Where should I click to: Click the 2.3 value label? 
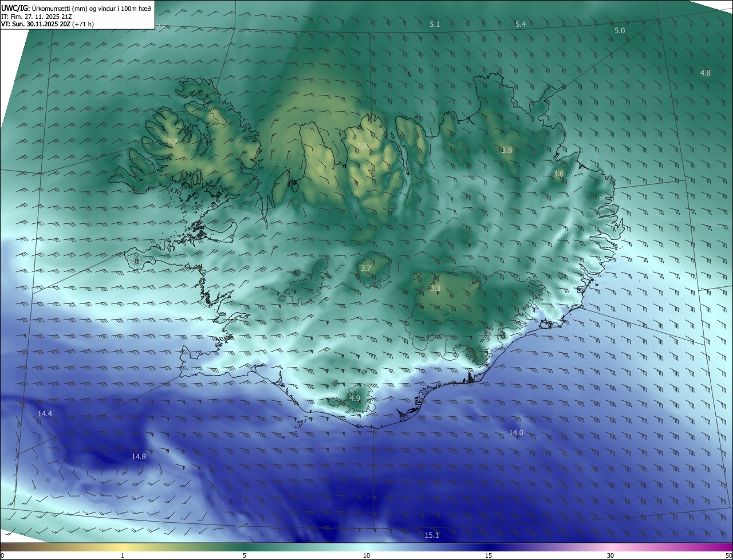point(361,146)
